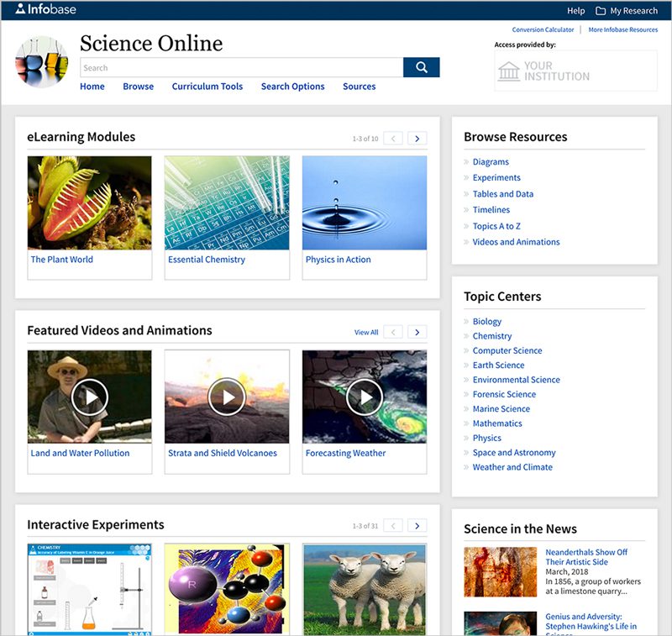Click the water droplet module image

tap(365, 202)
